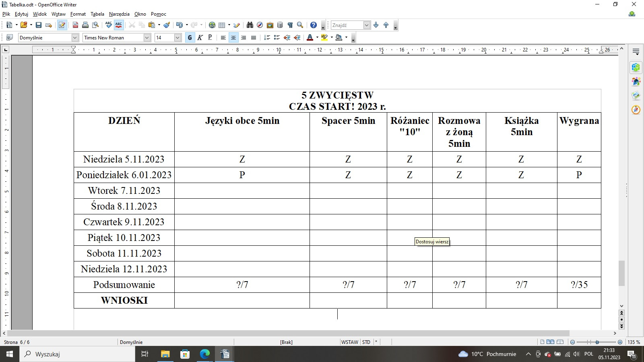Viewport: 644px width, 362px height.
Task: Open Microsoft Edge from taskbar
Action: coord(205,354)
